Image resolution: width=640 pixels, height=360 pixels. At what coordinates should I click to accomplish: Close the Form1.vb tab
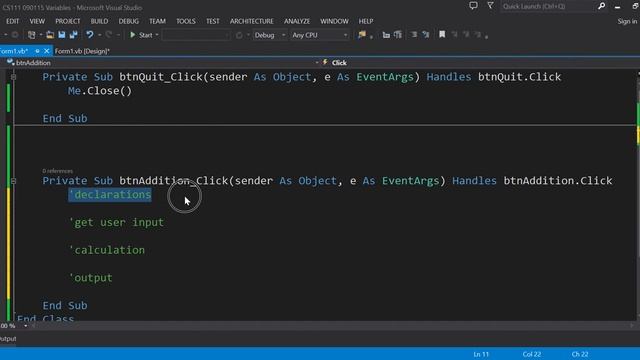click(47, 51)
